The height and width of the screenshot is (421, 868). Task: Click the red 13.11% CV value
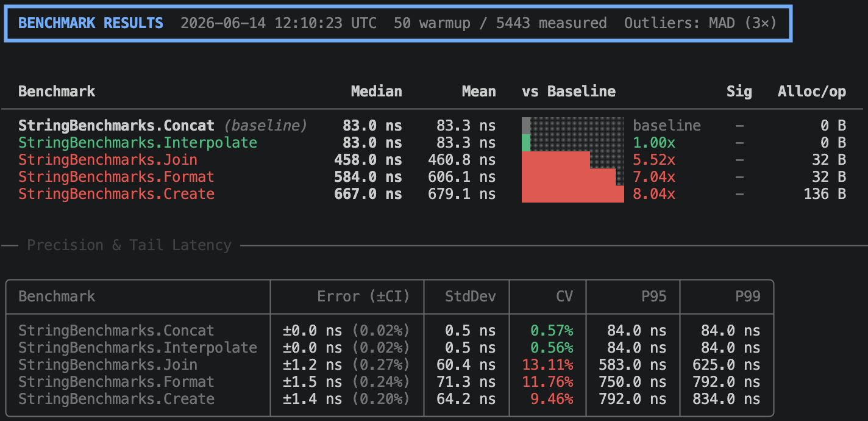point(547,365)
